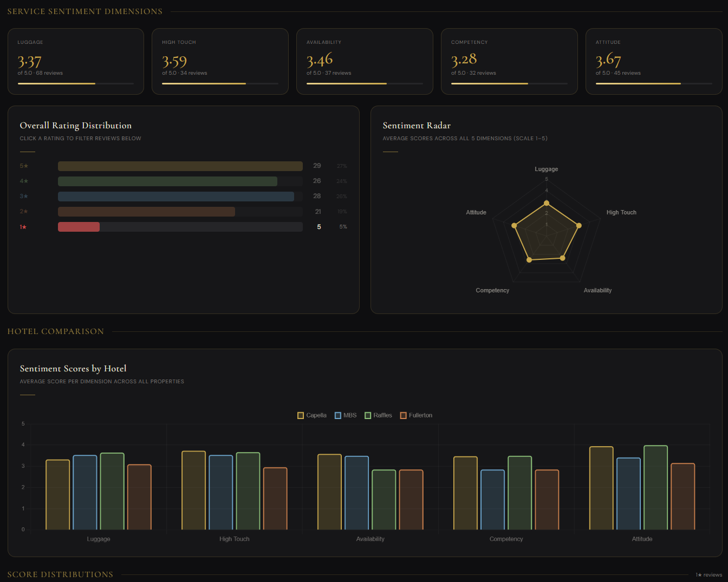Click the SCORE DISTRIBUTIONS section header

click(60, 574)
